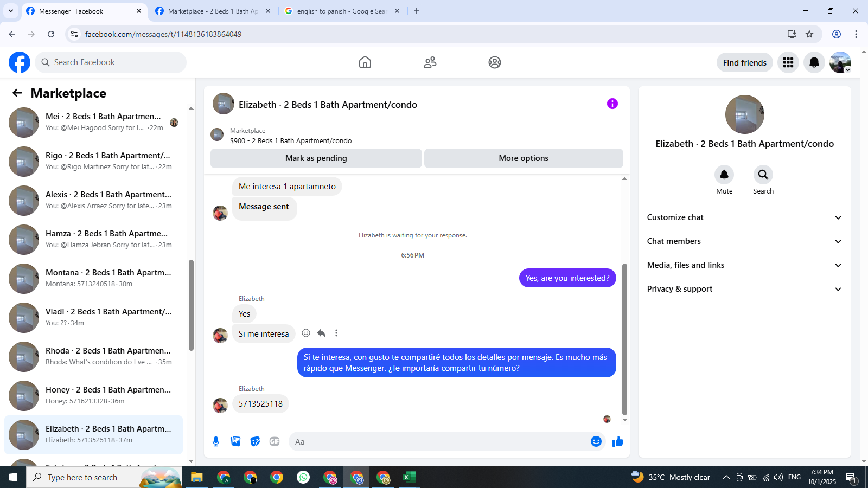Open WhatsApp from the taskbar
This screenshot has height=488, width=868.
[x=303, y=477]
